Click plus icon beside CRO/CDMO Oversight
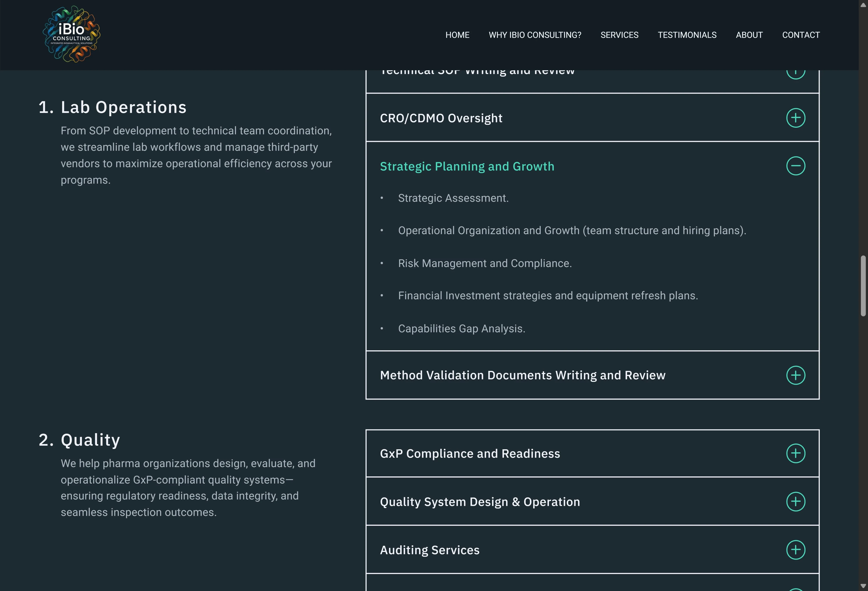Screen dimensions: 868x591 796,118
